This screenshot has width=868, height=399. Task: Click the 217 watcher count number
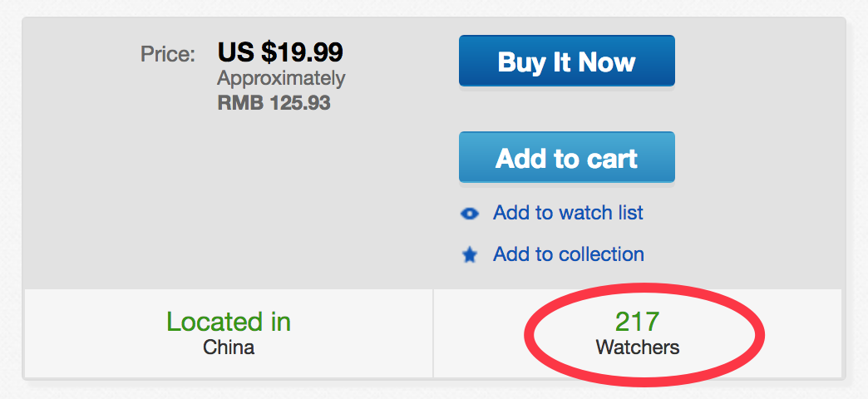click(x=637, y=322)
